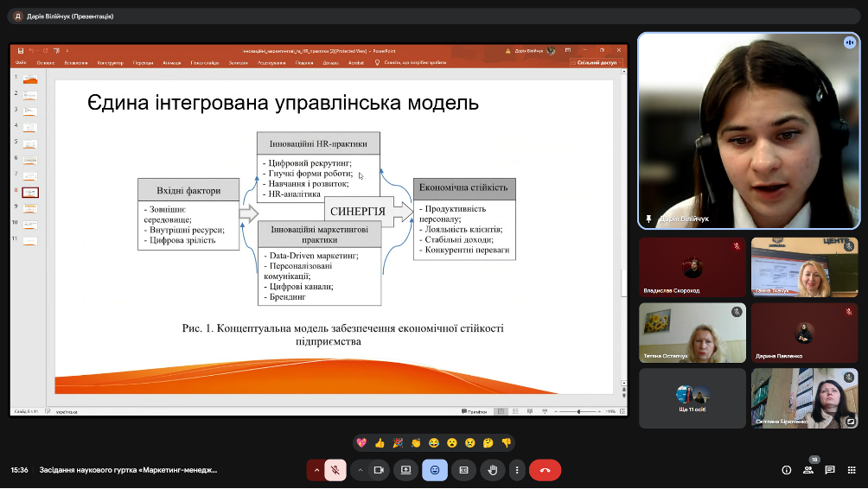Send the clapping hands reaction
The image size is (868, 489).
(416, 442)
